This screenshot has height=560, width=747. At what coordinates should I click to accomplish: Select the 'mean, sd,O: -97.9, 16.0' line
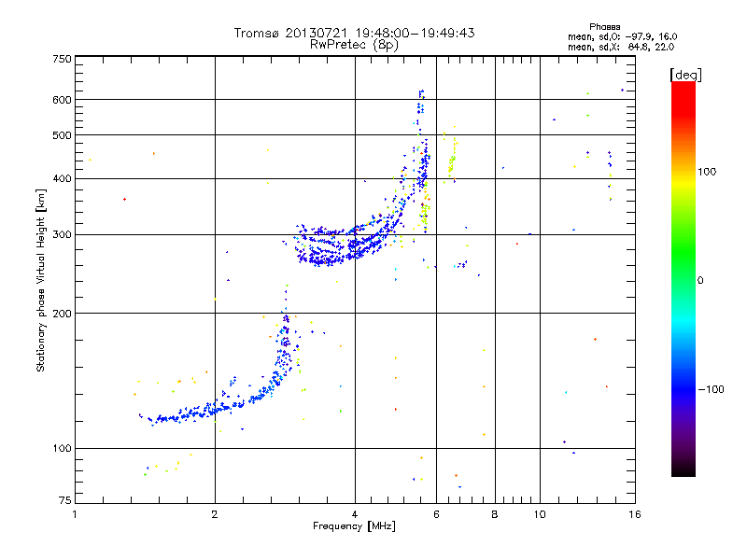[622, 36]
